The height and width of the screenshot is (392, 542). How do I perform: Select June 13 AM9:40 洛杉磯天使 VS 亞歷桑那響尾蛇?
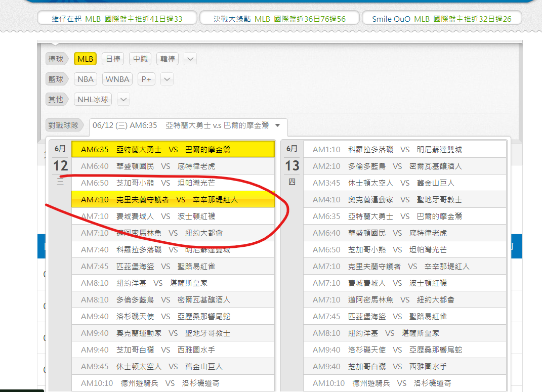[x=405, y=350]
